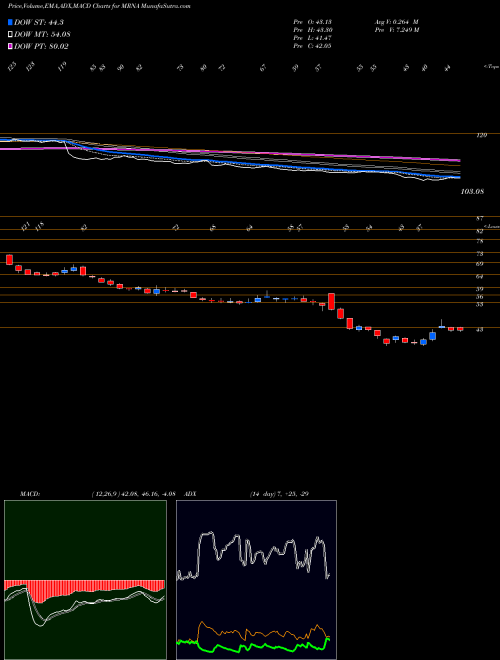Click the '87' price level label
The image size is (500, 660).
[x=479, y=218]
